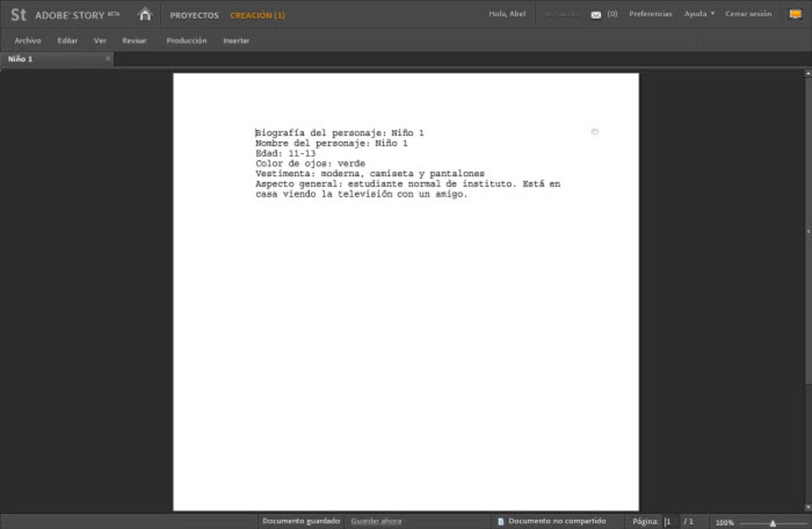
Task: Expand the Ayuda dropdown menu
Action: coord(698,14)
